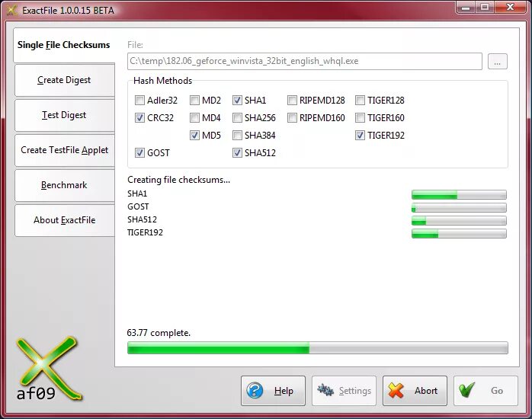Click the SHA1 label in progress list
This screenshot has height=419, width=532.
point(137,194)
